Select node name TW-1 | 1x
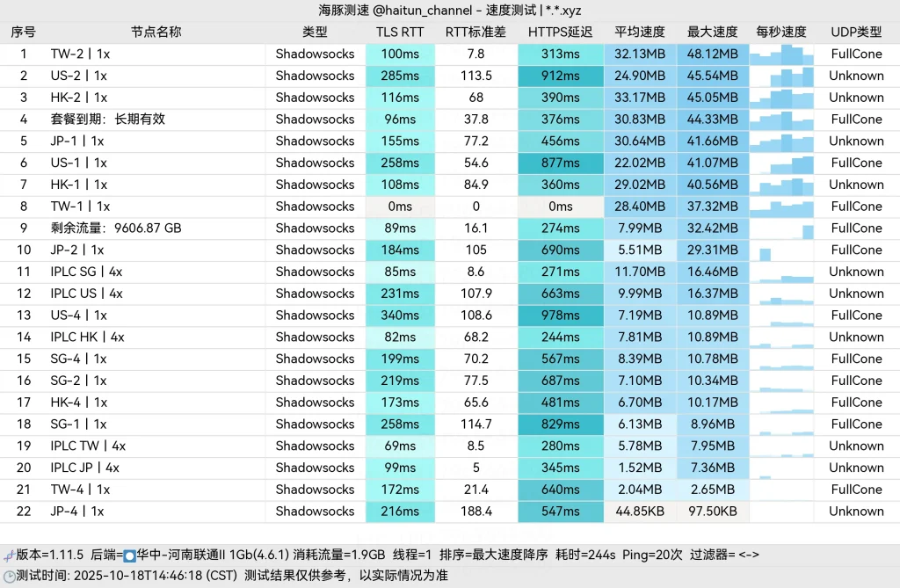 80,207
